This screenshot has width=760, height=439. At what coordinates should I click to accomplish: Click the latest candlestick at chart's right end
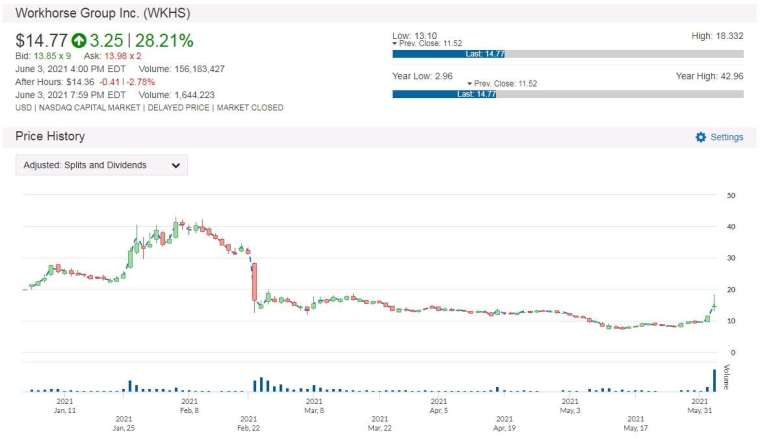pyautogui.click(x=714, y=306)
